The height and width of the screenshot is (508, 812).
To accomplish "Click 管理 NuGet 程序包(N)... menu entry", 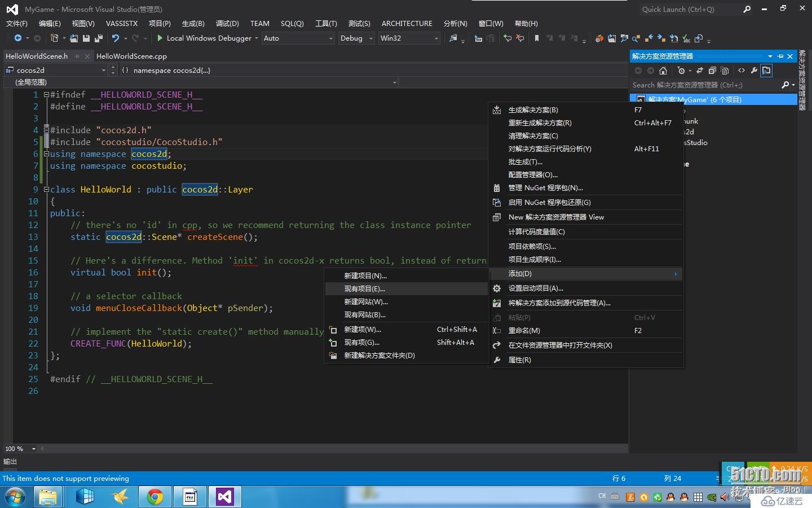I will coord(586,187).
